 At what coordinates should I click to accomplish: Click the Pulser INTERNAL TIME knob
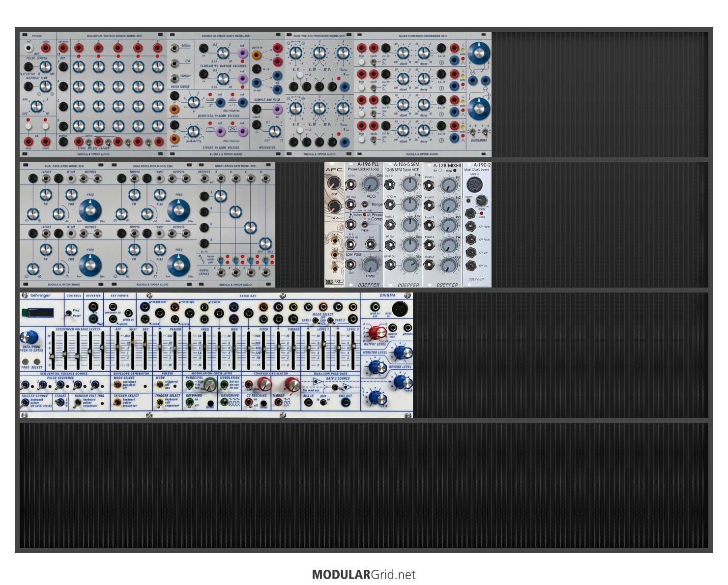(45, 87)
